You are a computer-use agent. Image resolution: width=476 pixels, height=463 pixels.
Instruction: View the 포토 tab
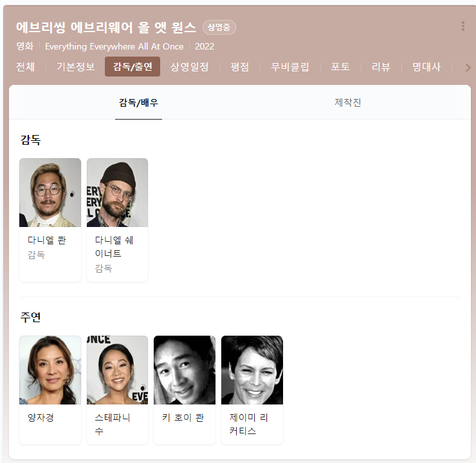point(340,67)
